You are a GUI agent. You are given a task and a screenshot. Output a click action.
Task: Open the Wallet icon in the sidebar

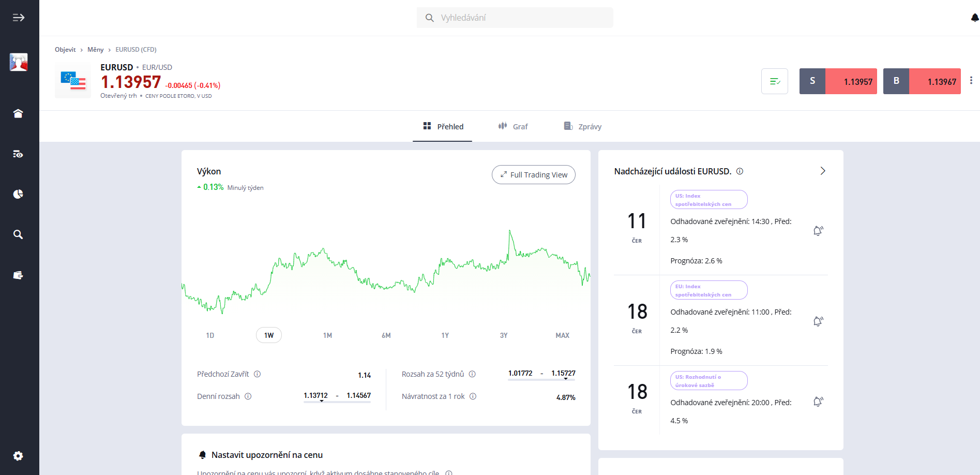[18, 275]
